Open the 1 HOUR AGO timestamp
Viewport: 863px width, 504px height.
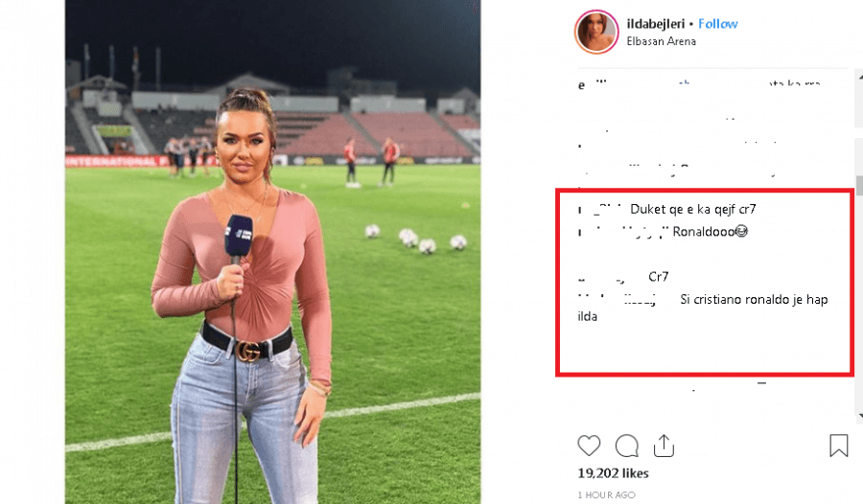pyautogui.click(x=607, y=494)
